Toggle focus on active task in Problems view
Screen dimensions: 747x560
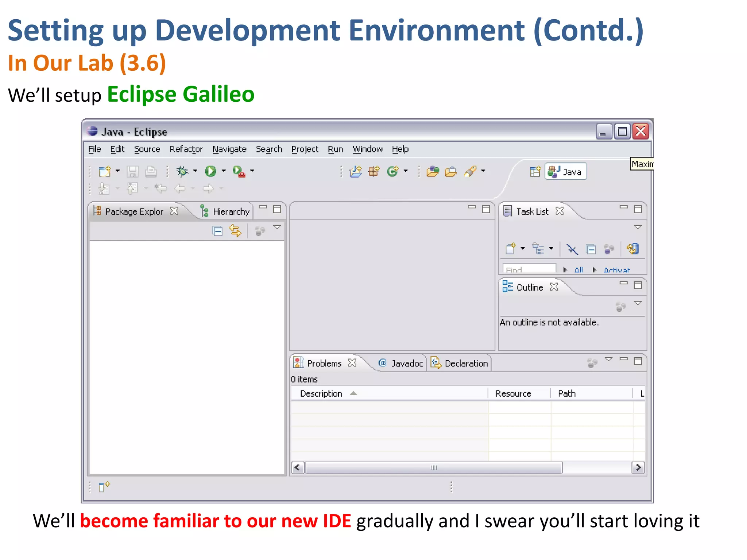point(592,362)
